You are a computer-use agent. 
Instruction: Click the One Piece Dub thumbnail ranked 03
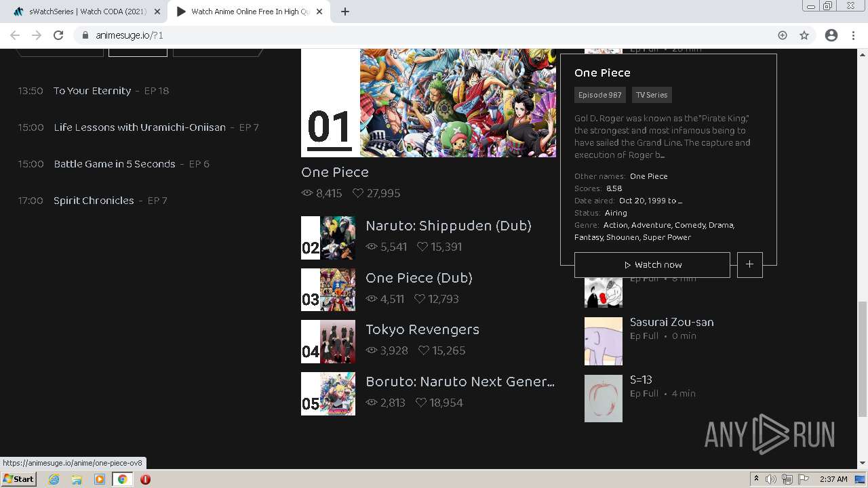pyautogui.click(x=328, y=289)
